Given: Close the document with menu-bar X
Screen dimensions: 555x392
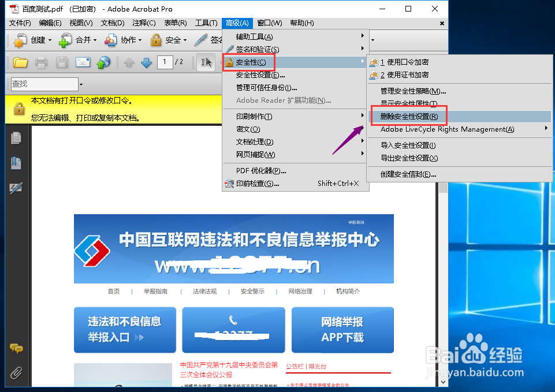Looking at the screenshot, I should click(x=442, y=23).
